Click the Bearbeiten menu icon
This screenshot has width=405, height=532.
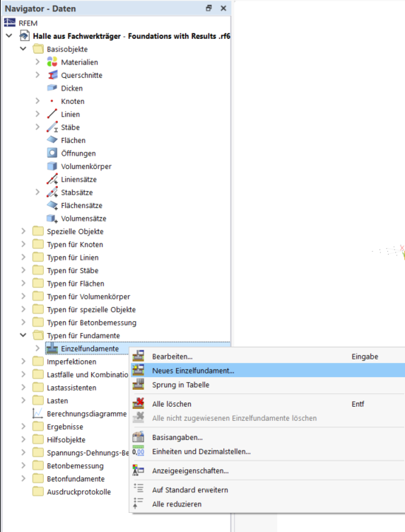point(139,356)
